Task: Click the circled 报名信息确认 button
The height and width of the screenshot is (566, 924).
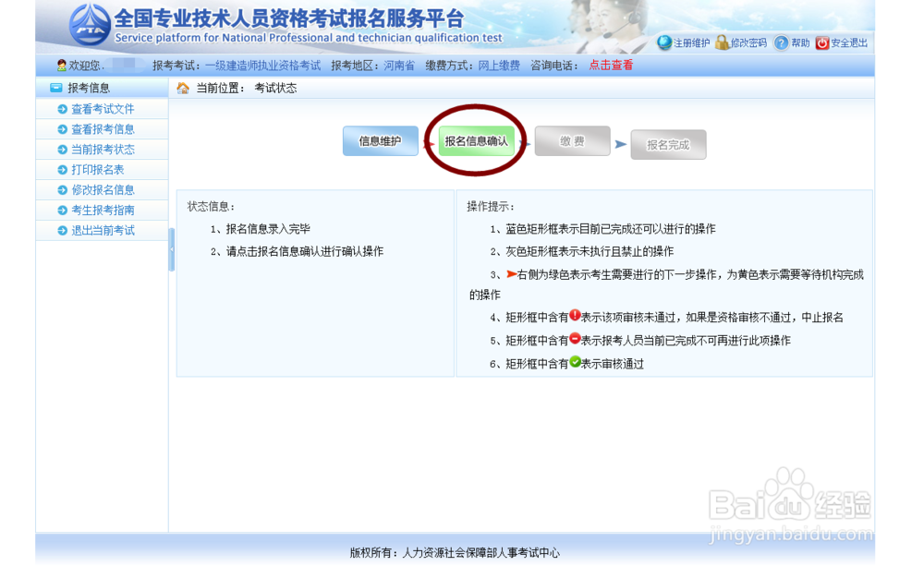Action: tap(475, 141)
